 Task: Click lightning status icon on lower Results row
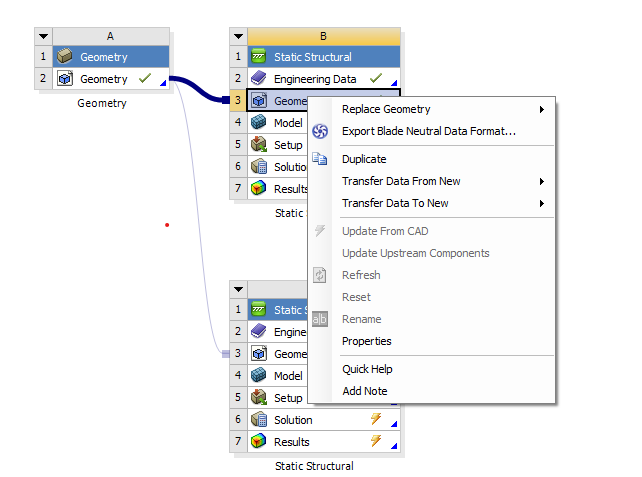(x=376, y=441)
